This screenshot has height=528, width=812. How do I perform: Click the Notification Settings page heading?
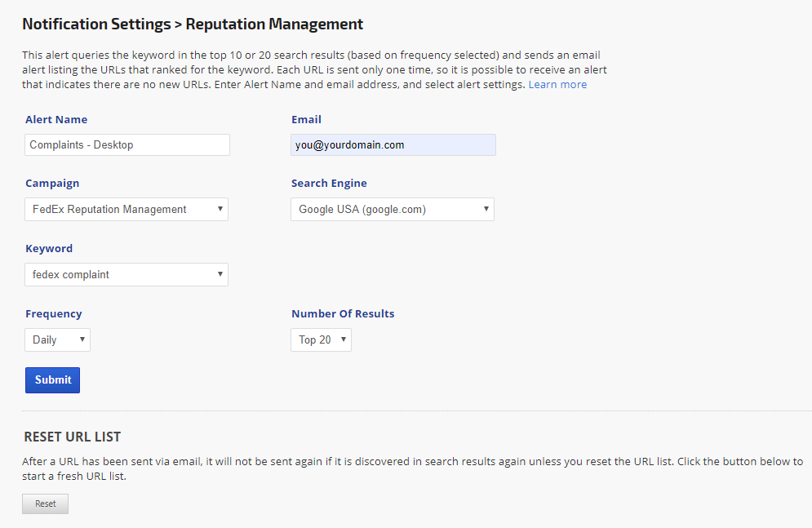point(193,24)
